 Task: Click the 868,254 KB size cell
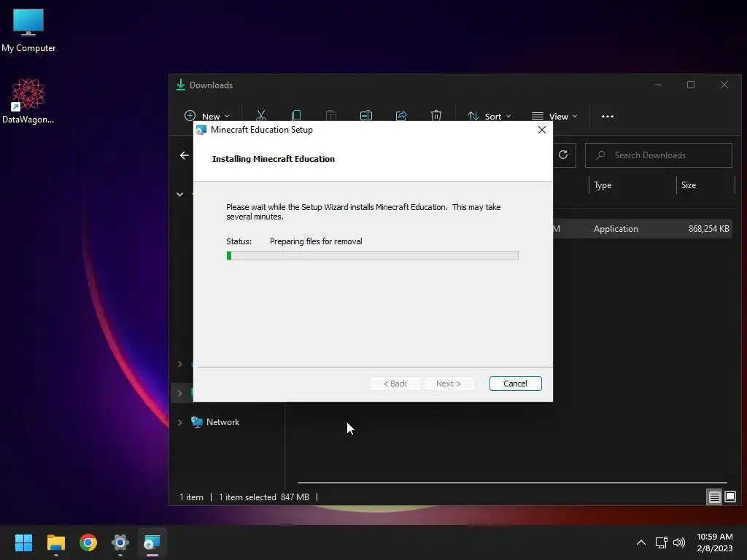pyautogui.click(x=708, y=228)
